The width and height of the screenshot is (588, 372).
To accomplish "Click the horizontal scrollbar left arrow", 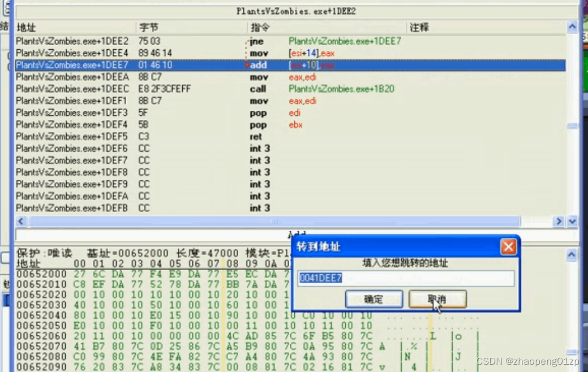I will (21, 222).
